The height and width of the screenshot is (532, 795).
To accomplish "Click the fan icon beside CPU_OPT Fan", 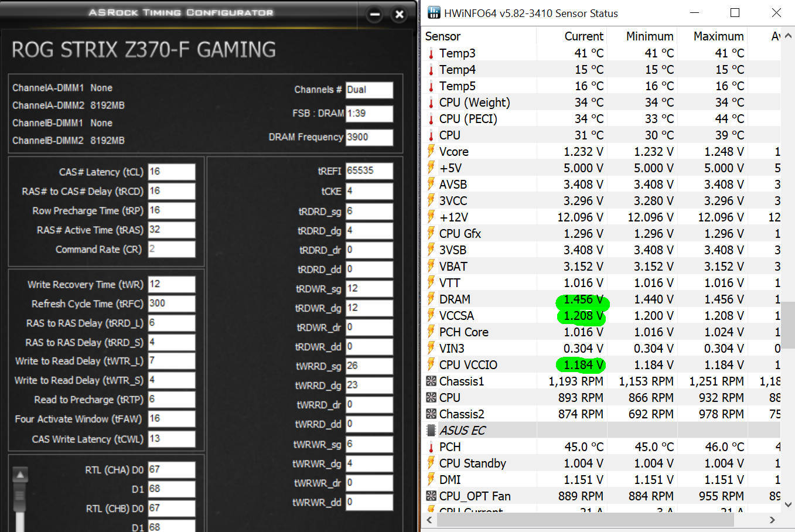I will 431,496.
